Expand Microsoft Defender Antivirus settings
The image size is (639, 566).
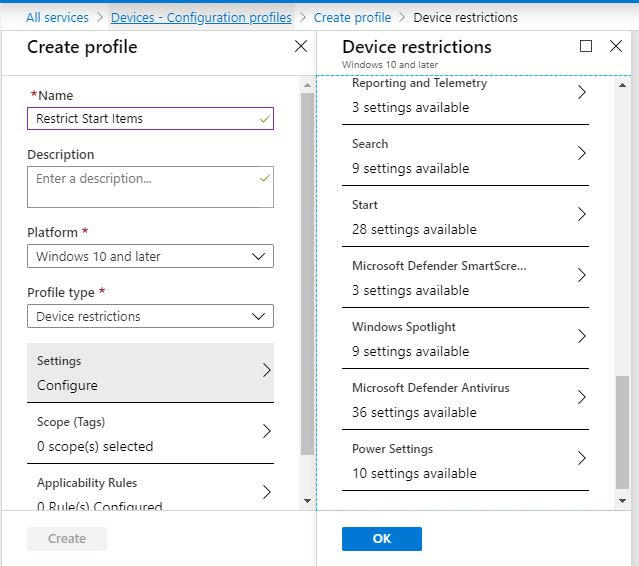tap(465, 400)
